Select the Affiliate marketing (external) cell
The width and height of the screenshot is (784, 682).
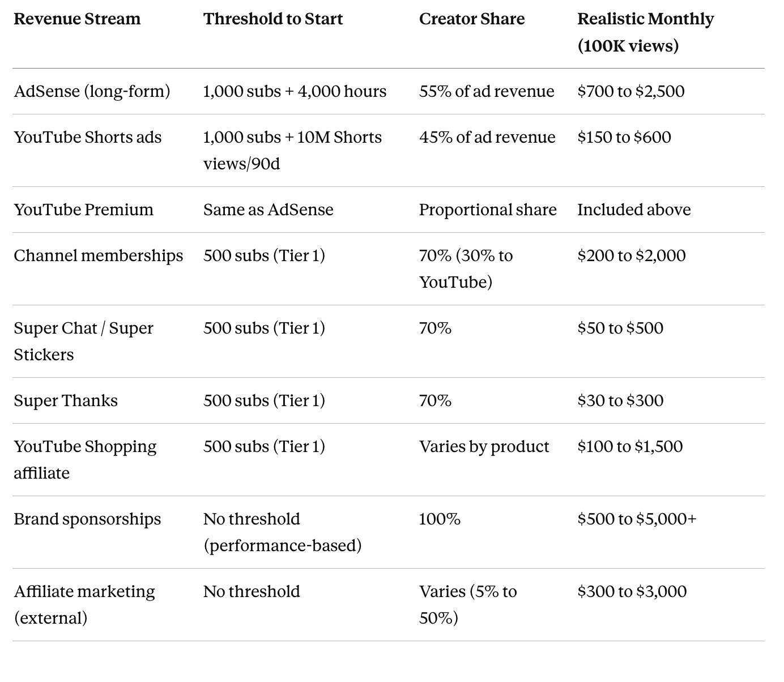[x=84, y=604]
